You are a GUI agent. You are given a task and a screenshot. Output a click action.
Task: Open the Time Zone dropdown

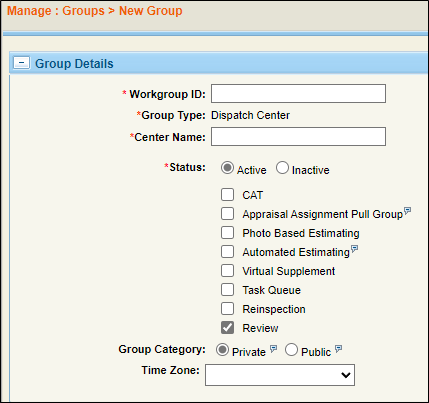[280, 375]
